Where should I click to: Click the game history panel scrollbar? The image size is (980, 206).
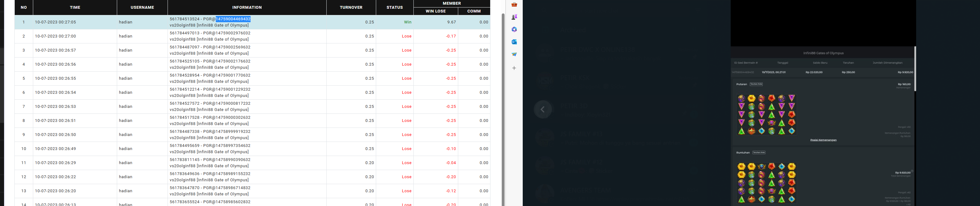[915, 69]
